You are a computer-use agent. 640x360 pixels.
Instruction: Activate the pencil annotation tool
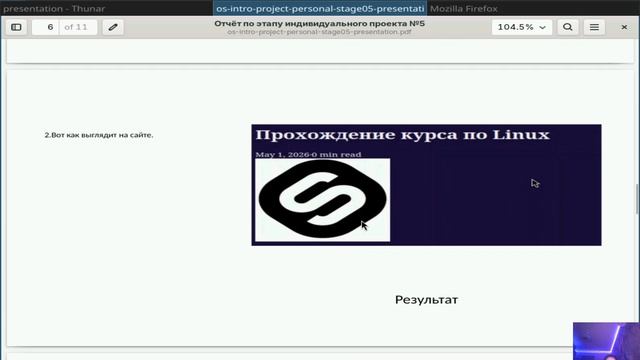pyautogui.click(x=113, y=27)
